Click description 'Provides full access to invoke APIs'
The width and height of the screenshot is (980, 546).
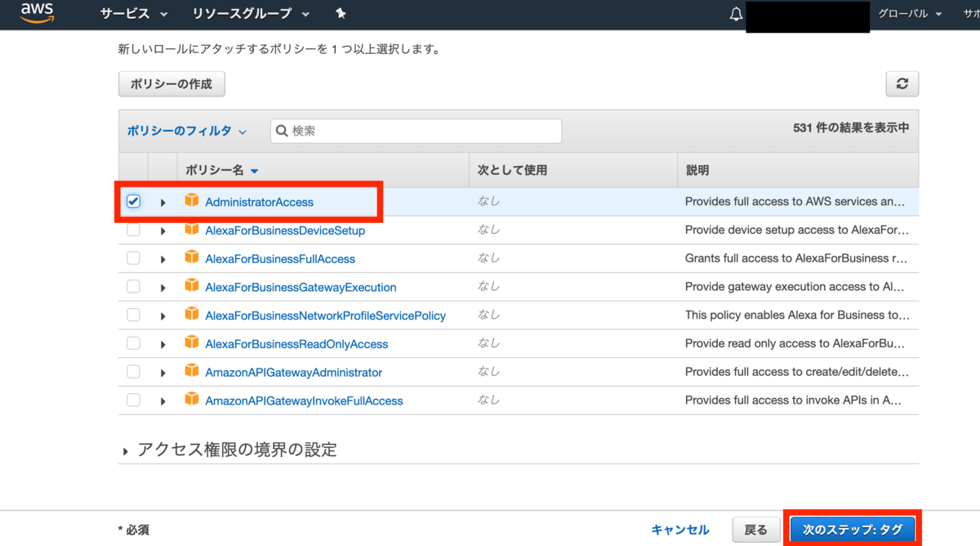(794, 401)
